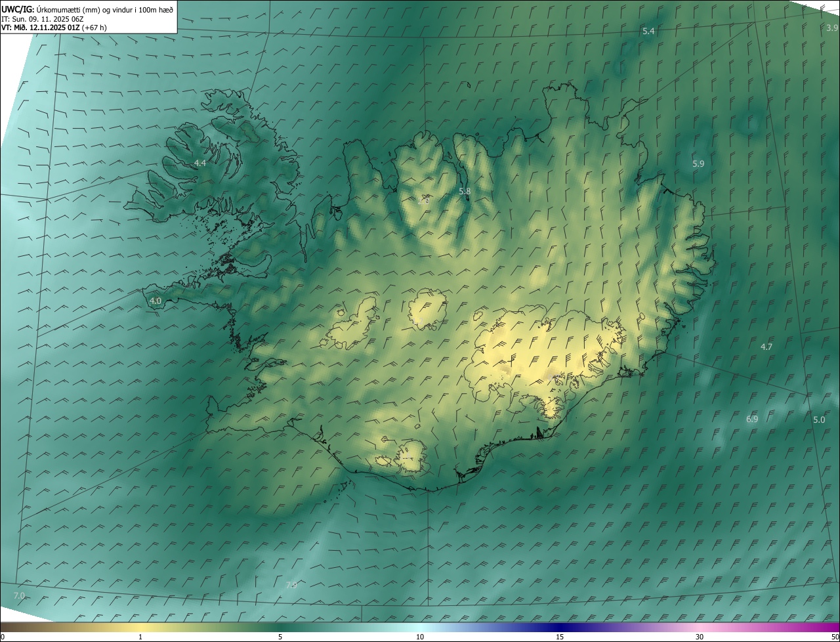Image resolution: width=840 pixels, height=642 pixels.
Task: Click the colorbar tick label '30'
Action: (x=700, y=637)
